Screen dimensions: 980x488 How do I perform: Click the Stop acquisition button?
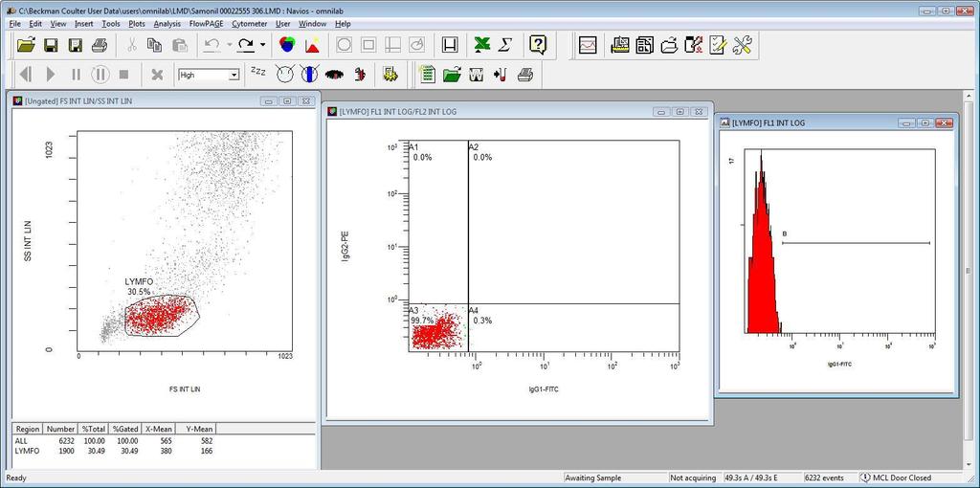click(123, 75)
